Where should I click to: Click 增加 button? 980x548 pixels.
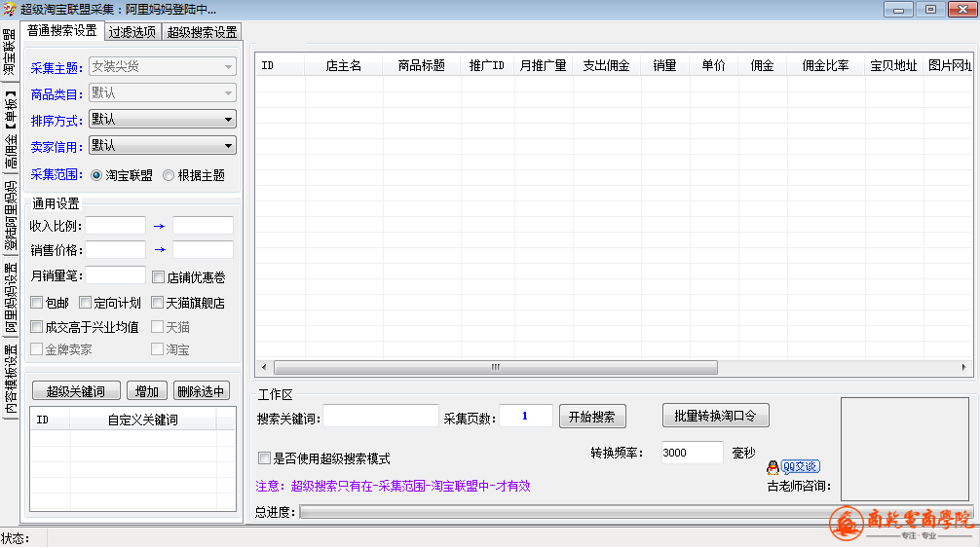click(147, 391)
